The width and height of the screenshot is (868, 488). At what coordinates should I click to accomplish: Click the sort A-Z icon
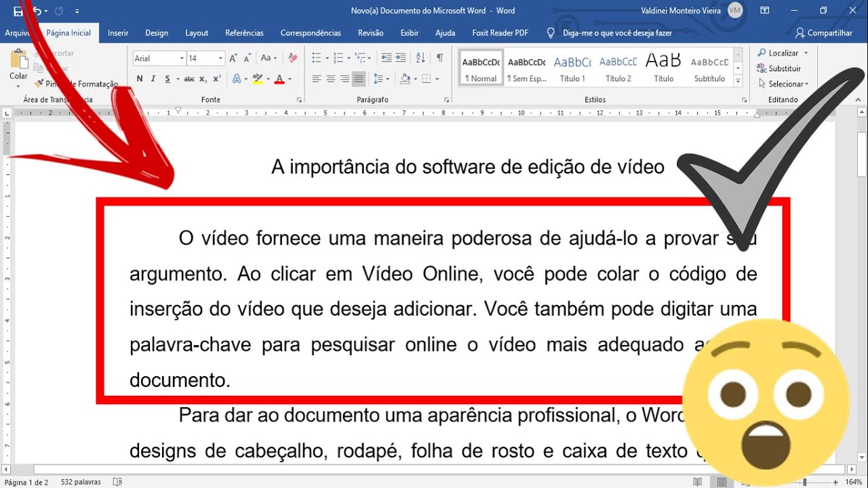(420, 58)
